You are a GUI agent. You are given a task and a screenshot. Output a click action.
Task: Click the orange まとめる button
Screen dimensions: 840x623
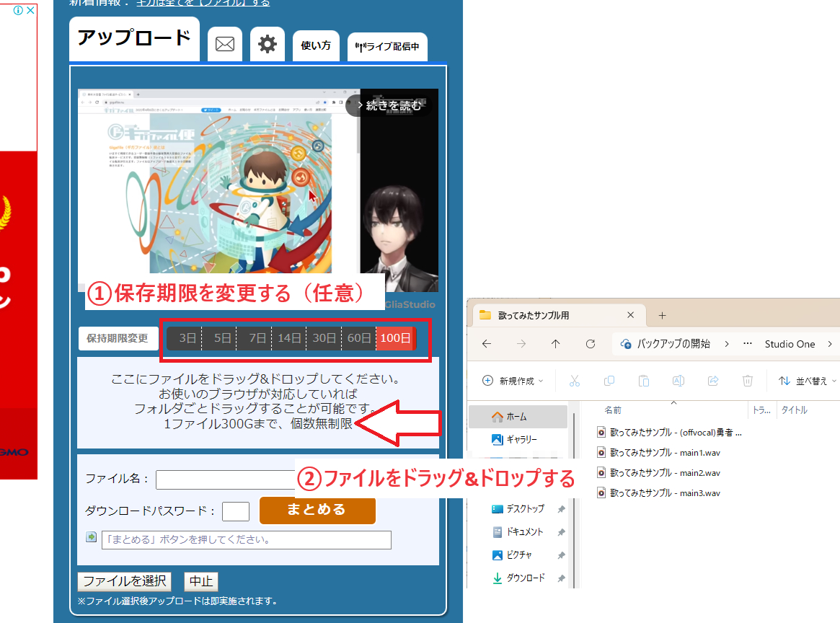[x=317, y=510]
